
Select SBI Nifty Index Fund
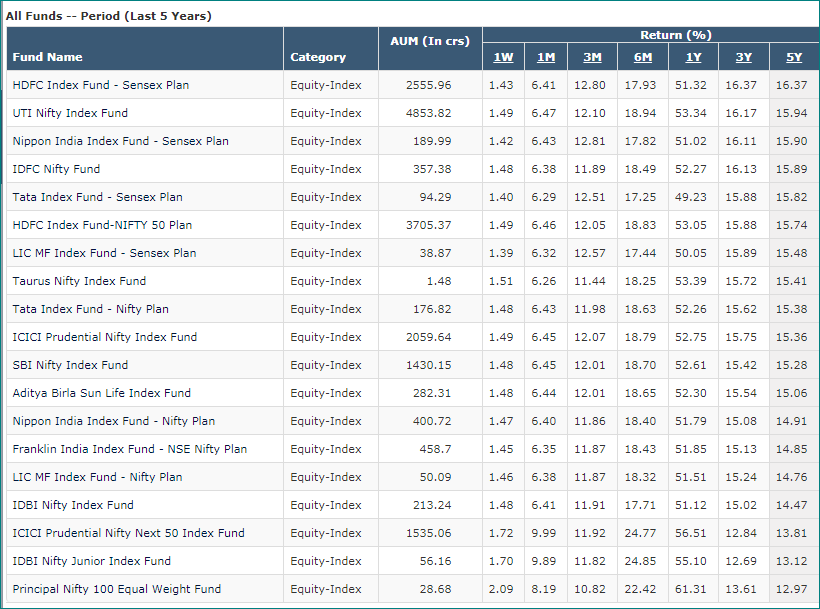point(70,365)
